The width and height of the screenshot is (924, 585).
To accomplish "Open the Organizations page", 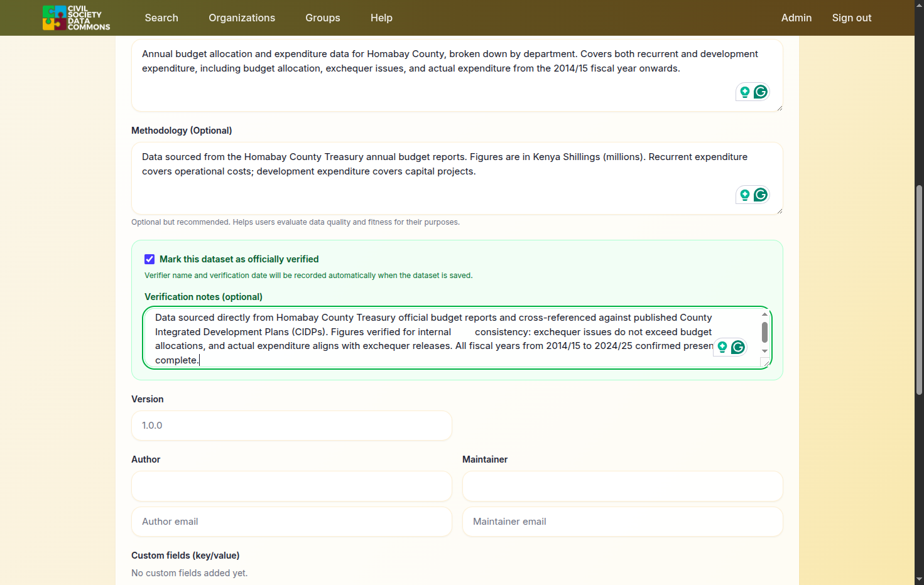I will (x=242, y=18).
